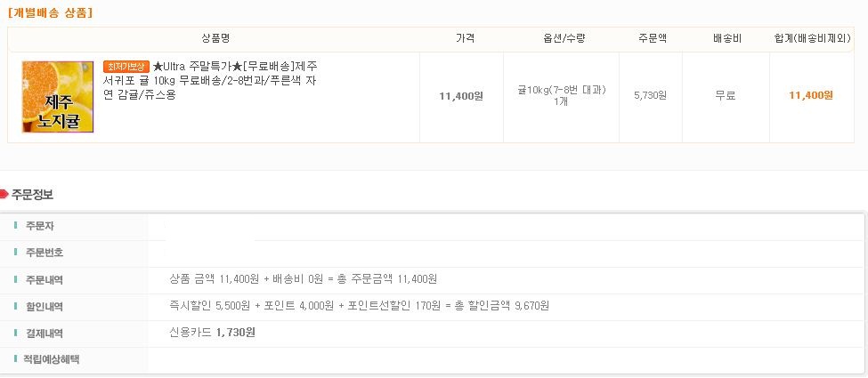Select the 상품명 column header

tap(215, 39)
